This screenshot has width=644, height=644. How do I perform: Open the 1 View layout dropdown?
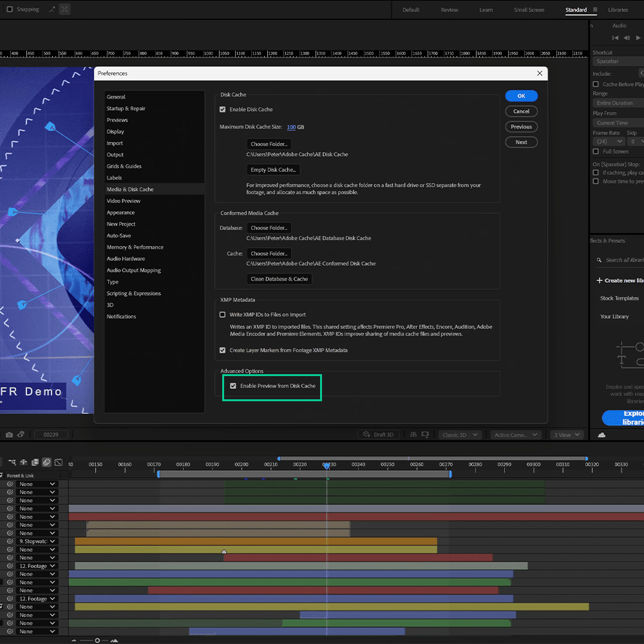[x=567, y=435]
